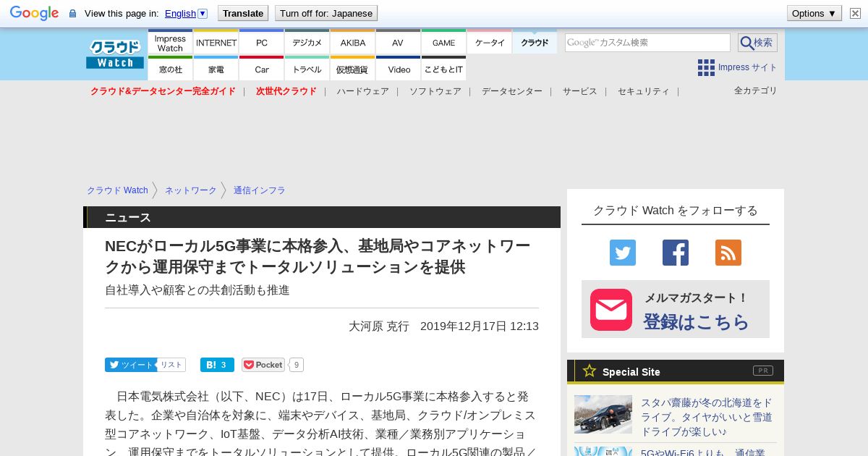Save article with Pocket button
The height and width of the screenshot is (456, 868).
[263, 365]
